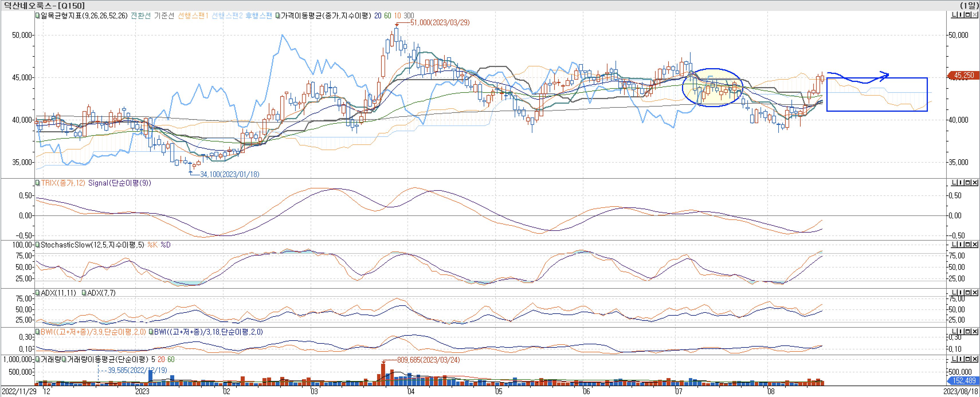
Task: Click the L-shaped icon on price panel
Action: [x=954, y=15]
